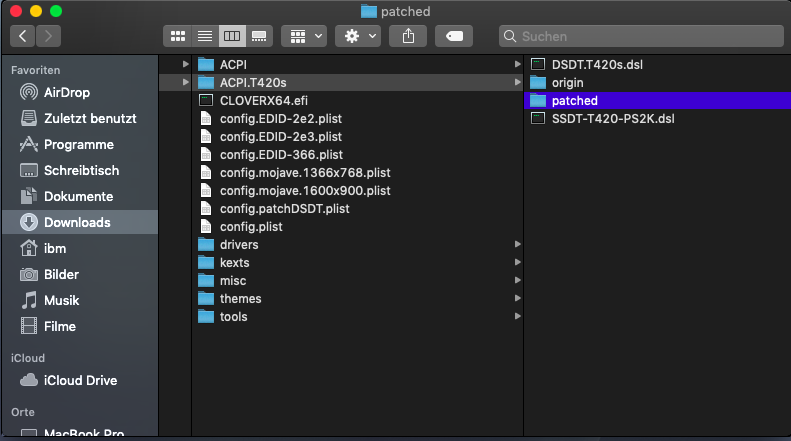The image size is (791, 441).
Task: Open Dokumente in sidebar
Action: pos(80,196)
